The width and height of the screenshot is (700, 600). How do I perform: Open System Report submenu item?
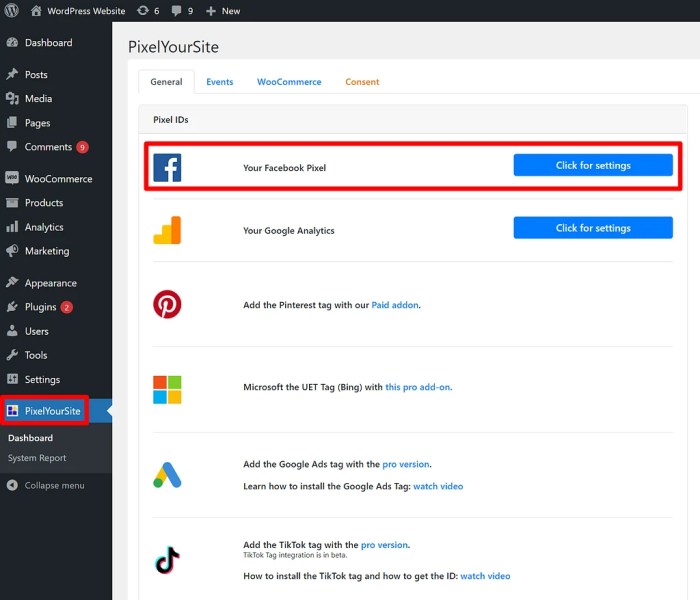37,458
